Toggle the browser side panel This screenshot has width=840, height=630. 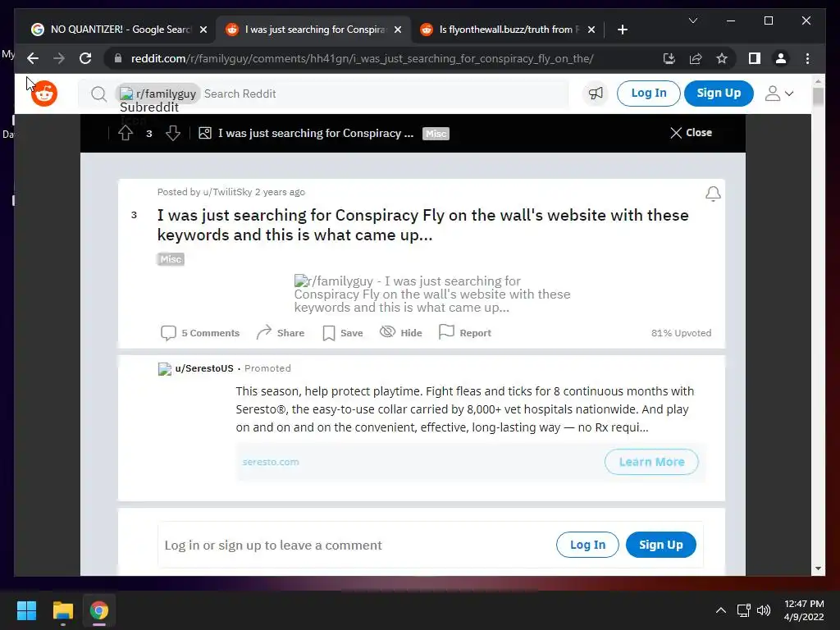[x=755, y=58]
